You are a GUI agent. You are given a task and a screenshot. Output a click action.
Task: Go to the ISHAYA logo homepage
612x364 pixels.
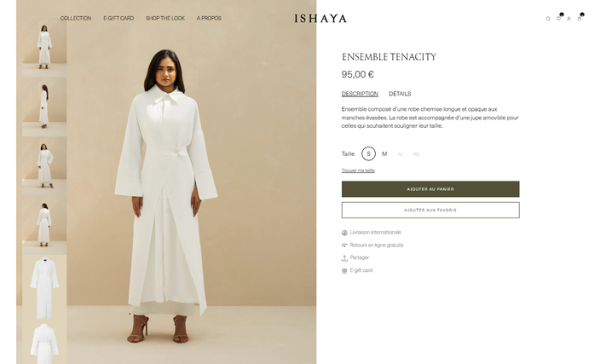320,19
